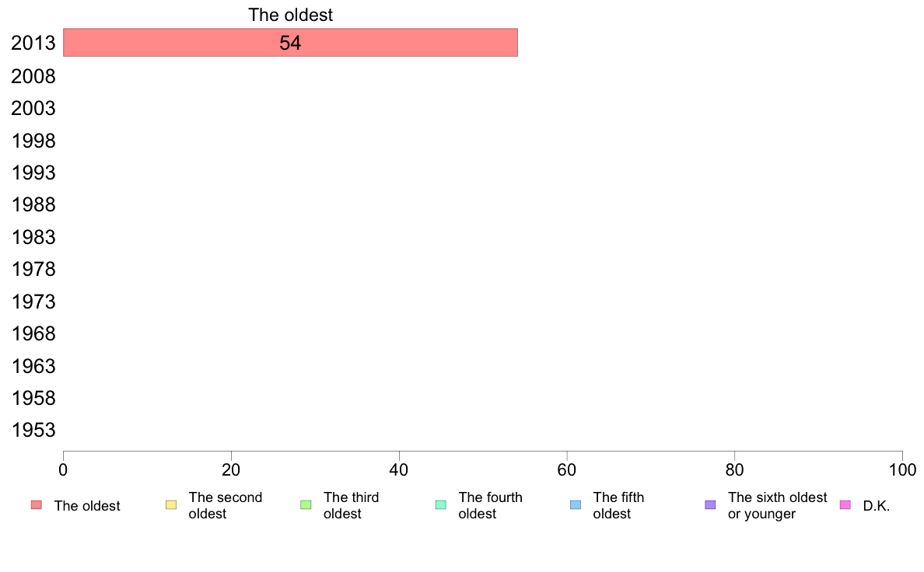The image size is (924, 572).
Task: Click the 1968 year label
Action: (x=33, y=334)
